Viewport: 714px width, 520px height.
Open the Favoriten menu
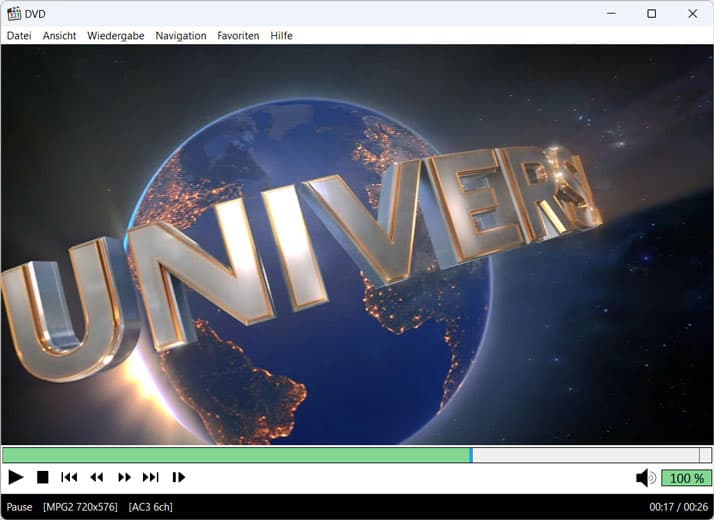pos(238,36)
